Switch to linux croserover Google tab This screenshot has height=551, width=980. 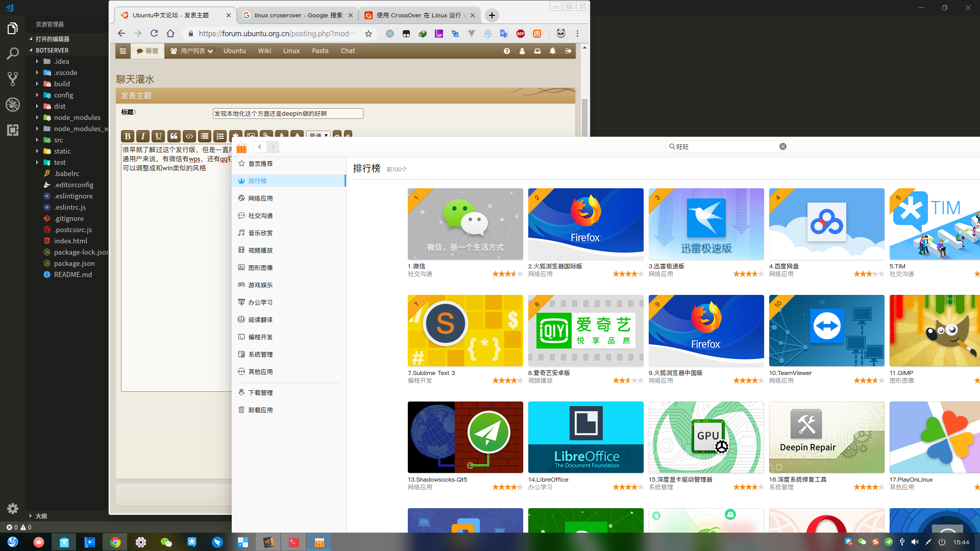[x=298, y=15]
